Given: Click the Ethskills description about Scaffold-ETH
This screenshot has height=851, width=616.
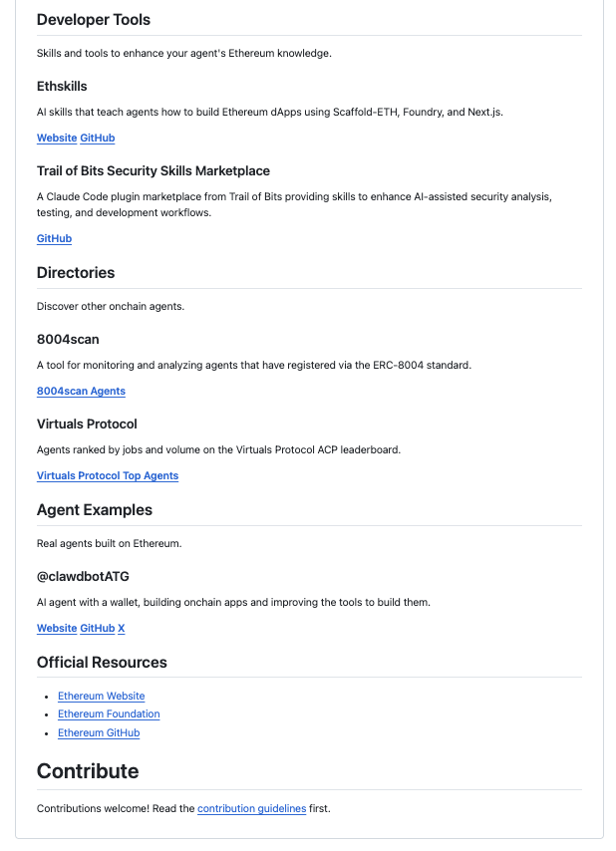Looking at the screenshot, I should (270, 112).
